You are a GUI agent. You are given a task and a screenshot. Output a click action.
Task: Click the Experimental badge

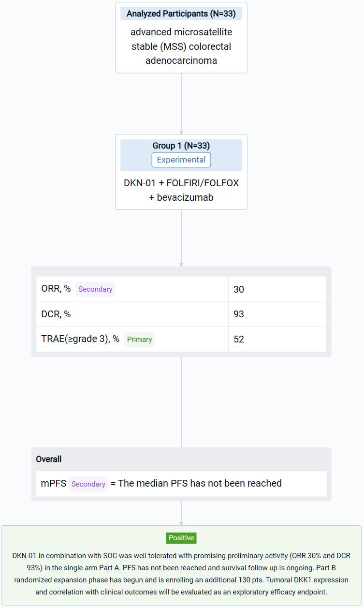181,160
